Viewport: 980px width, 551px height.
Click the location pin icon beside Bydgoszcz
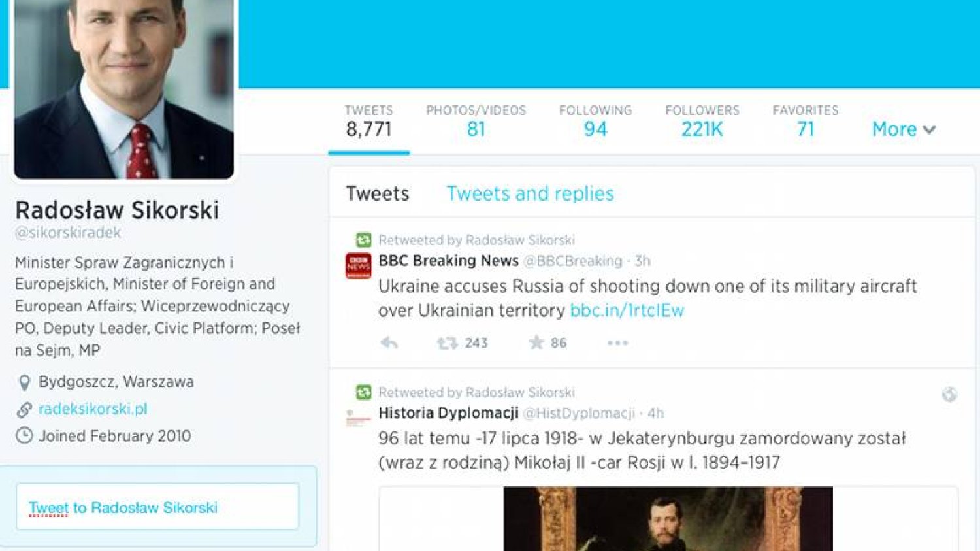click(24, 382)
